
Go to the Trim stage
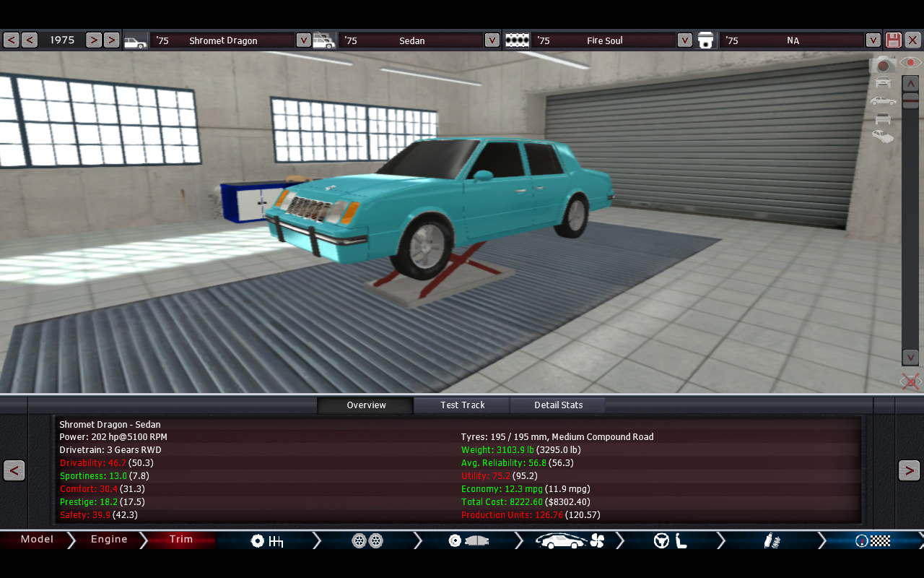[x=181, y=540]
